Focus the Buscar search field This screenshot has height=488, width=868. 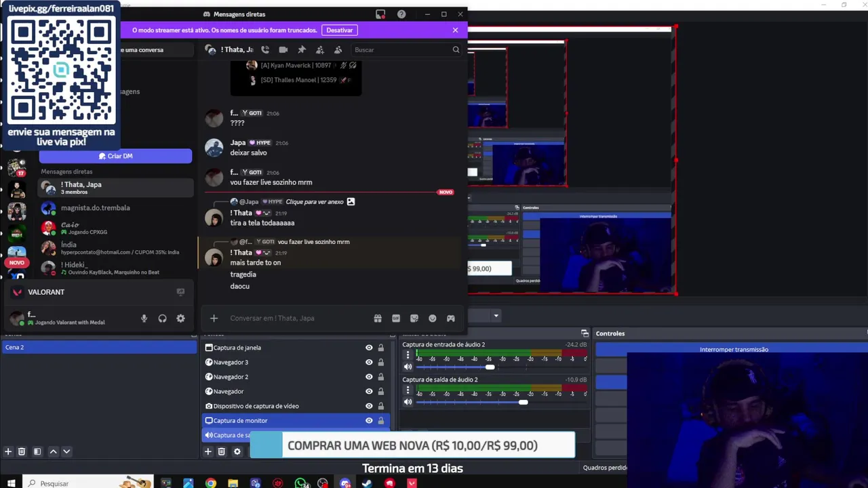coord(406,49)
